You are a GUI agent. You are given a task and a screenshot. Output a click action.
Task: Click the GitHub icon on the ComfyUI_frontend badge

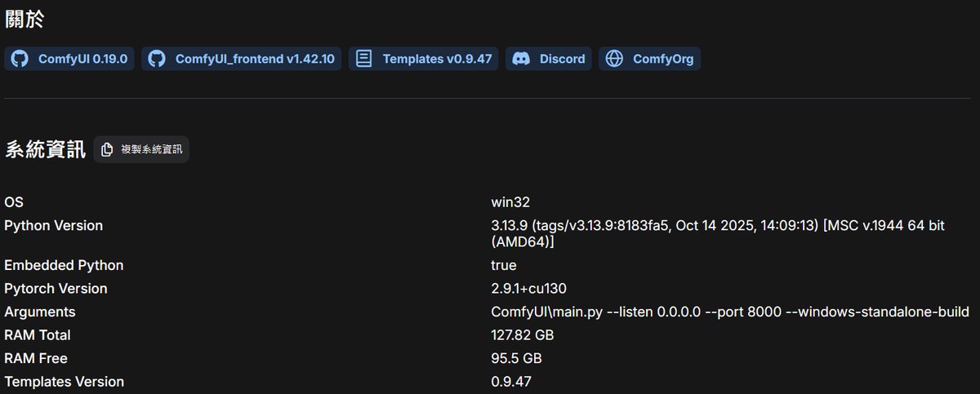pyautogui.click(x=158, y=59)
